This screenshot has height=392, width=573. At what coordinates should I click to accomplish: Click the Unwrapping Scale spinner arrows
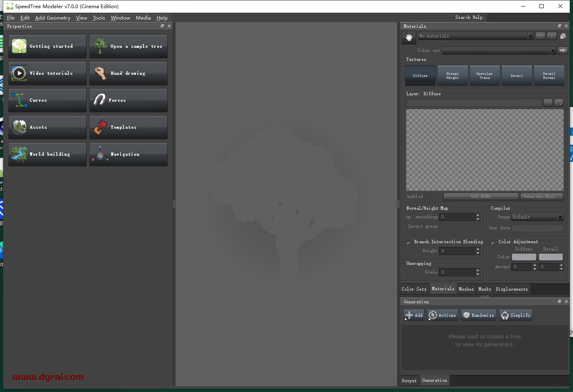click(478, 272)
